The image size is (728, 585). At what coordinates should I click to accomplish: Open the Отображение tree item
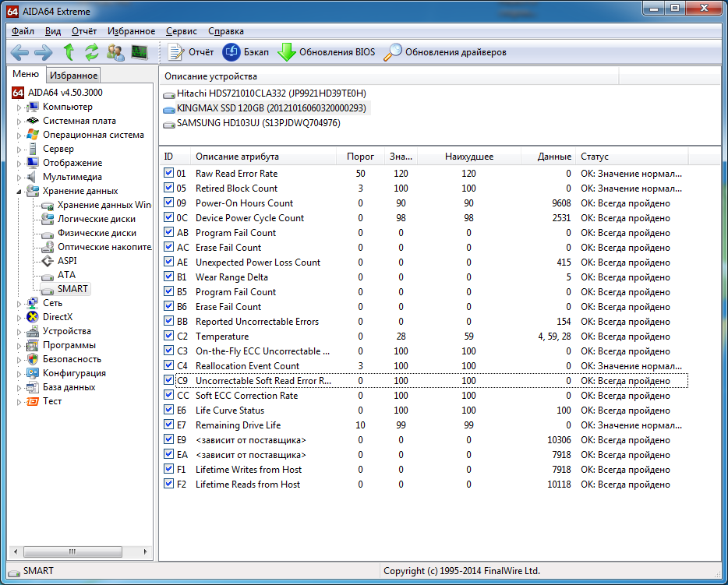click(x=72, y=162)
